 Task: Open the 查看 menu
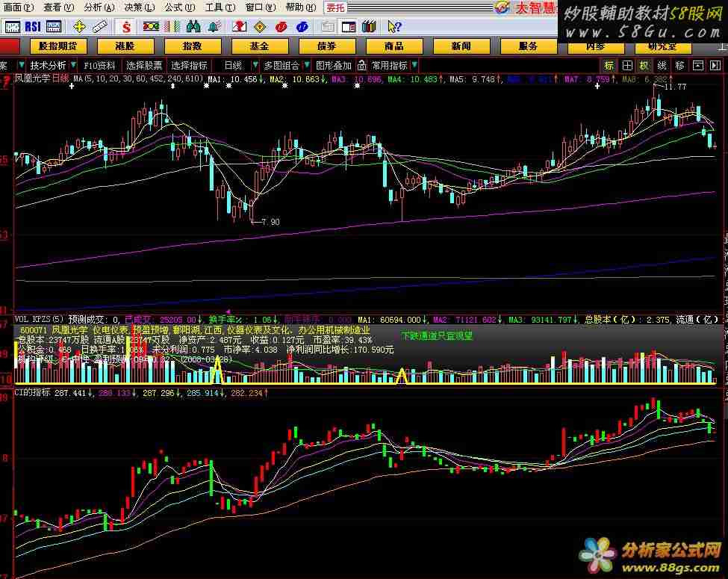click(x=58, y=7)
